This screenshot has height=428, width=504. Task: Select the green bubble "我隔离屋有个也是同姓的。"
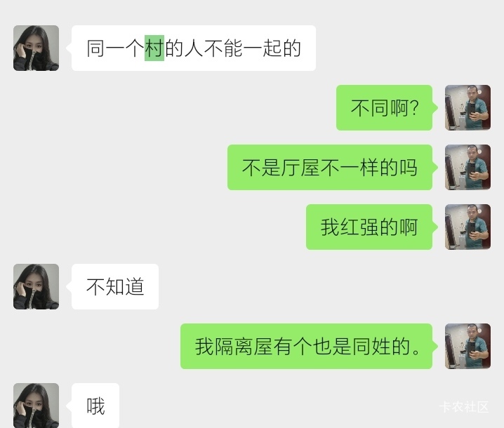tap(306, 346)
